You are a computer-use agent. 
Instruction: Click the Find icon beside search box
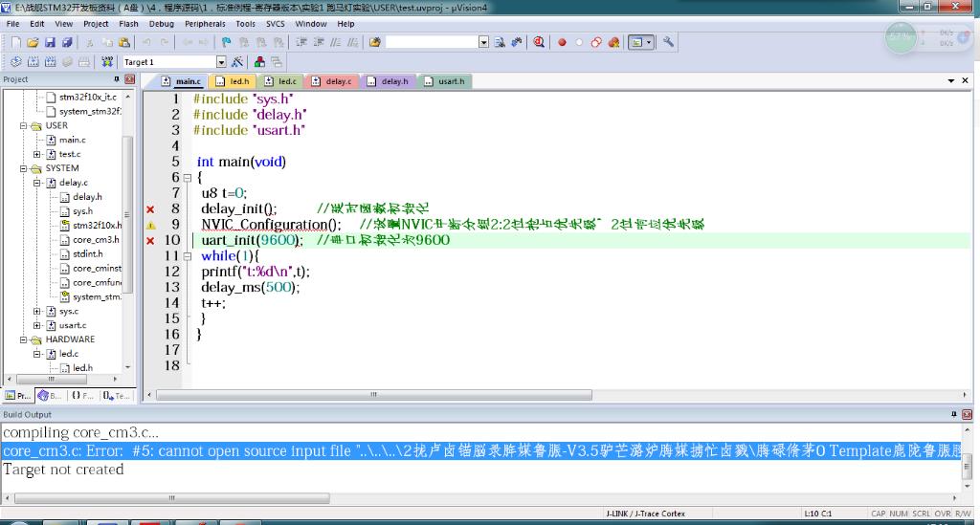point(500,42)
